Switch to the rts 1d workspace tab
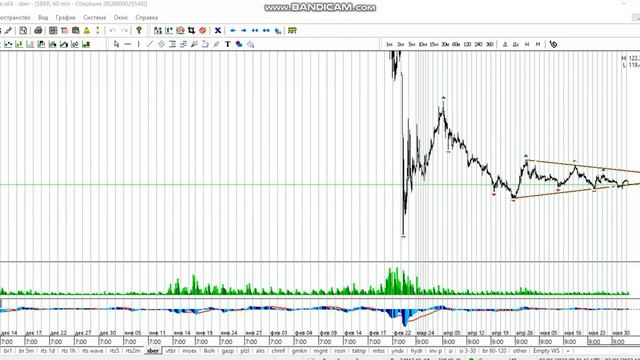 pos(47,351)
